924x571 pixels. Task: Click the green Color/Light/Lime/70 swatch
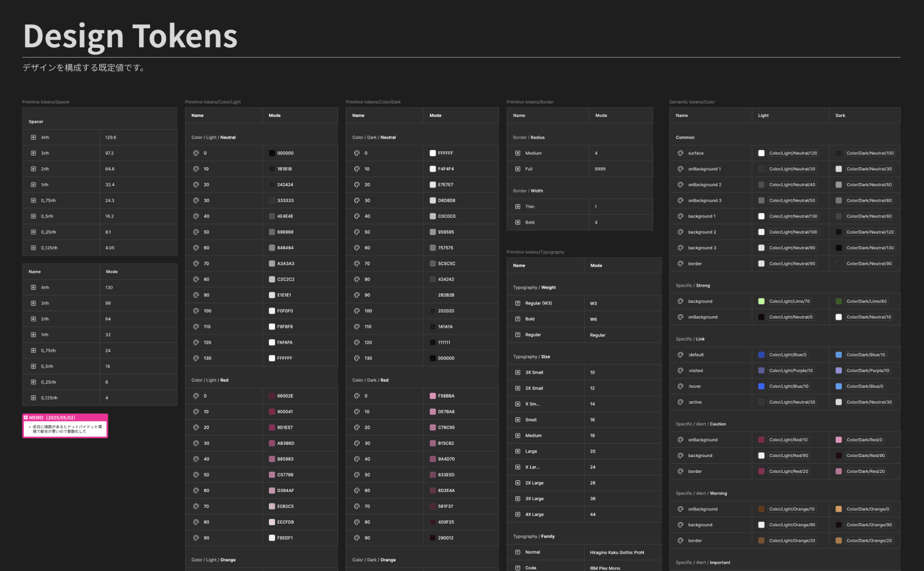pos(761,301)
